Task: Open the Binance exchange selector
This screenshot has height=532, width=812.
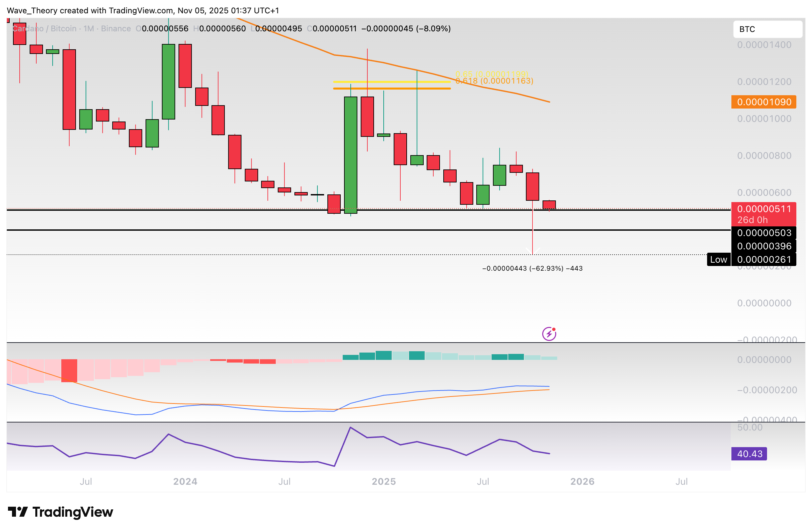Action: pos(116,29)
